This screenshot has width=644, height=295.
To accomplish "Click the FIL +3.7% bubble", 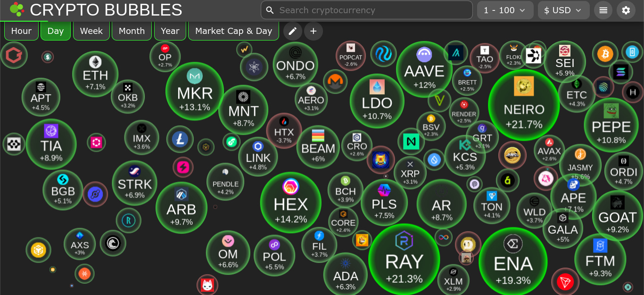I will (x=319, y=245).
